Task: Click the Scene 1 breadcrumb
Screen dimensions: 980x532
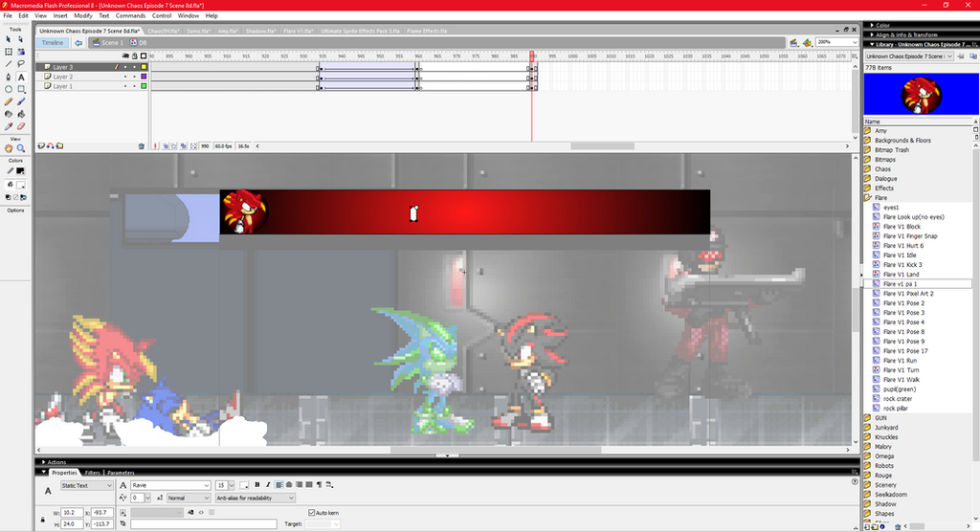Action: click(x=108, y=43)
